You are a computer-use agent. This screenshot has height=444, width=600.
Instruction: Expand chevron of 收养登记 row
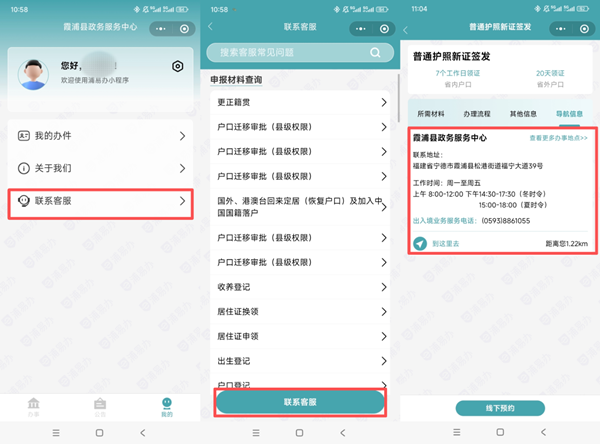384,287
